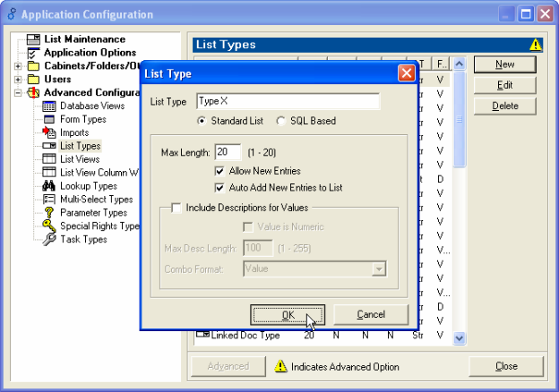Screen dimensions: 559x392
Task: Click the List Type name input field
Action: click(x=288, y=101)
